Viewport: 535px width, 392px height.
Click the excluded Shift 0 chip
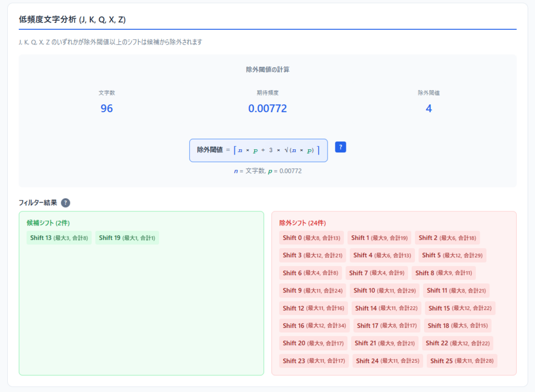[x=311, y=238]
